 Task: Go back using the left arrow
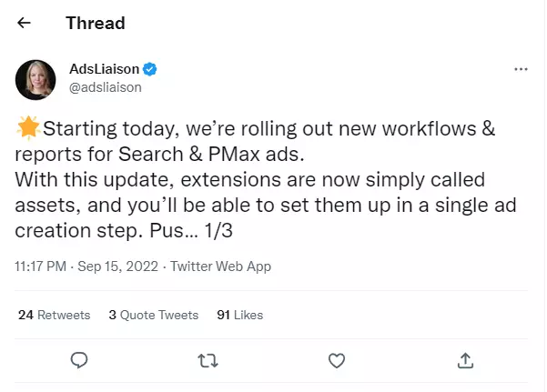(x=24, y=23)
